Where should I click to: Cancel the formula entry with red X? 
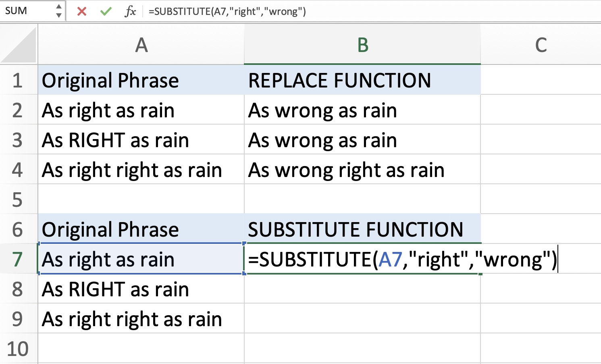pyautogui.click(x=82, y=11)
